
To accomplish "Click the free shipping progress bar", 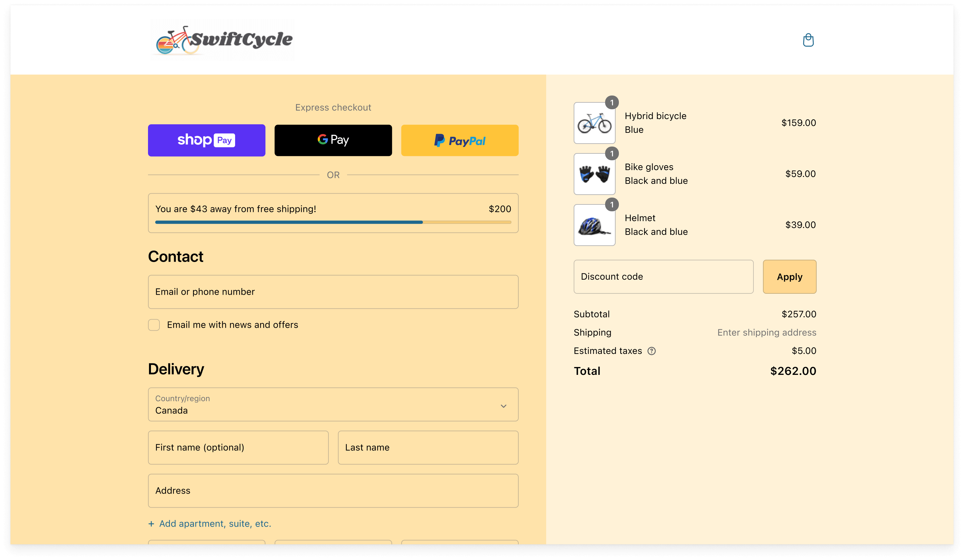I will [x=333, y=222].
